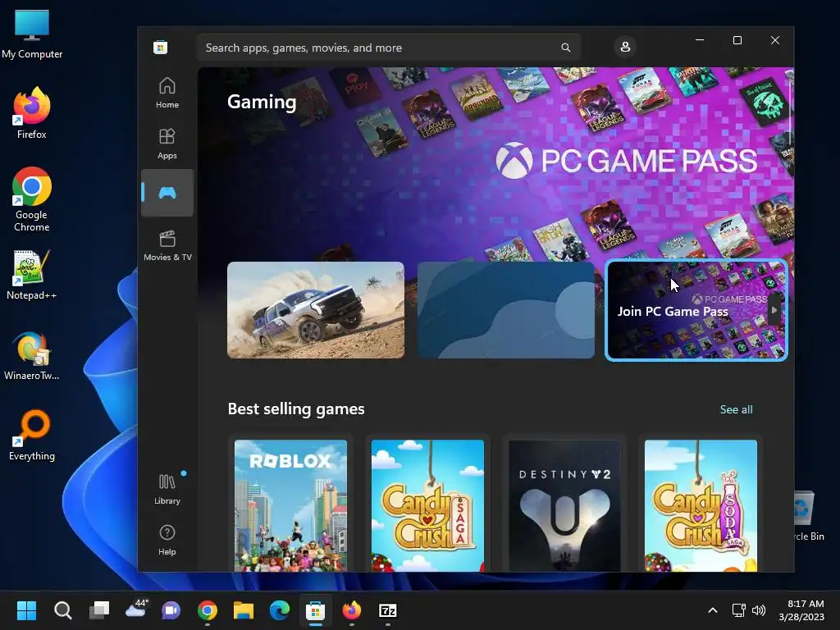Open Movies & TV in the sidebar

coord(167,245)
